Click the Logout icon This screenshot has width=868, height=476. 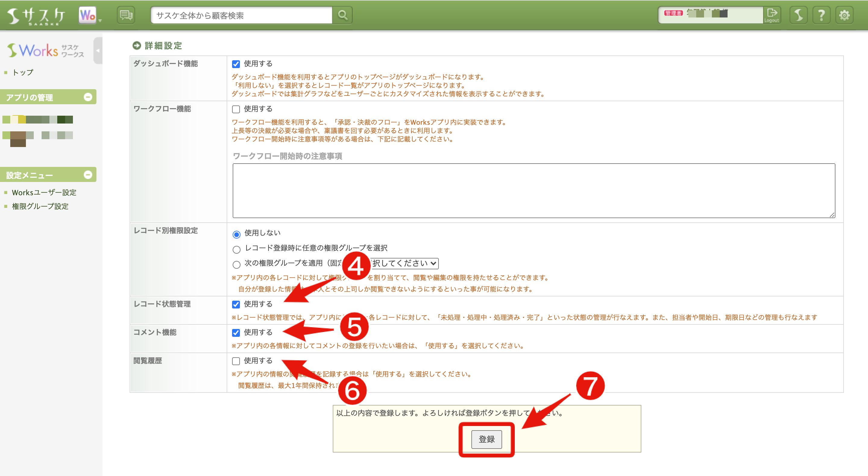coord(771,15)
